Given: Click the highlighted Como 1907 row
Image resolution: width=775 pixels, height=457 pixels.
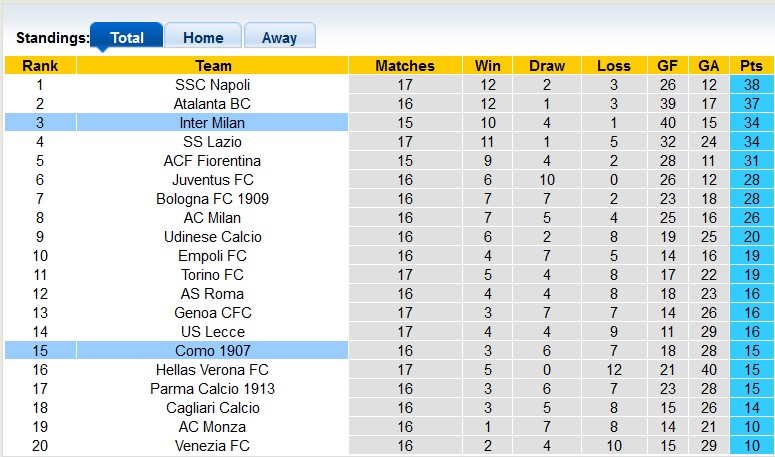Looking at the screenshot, I should [213, 351].
